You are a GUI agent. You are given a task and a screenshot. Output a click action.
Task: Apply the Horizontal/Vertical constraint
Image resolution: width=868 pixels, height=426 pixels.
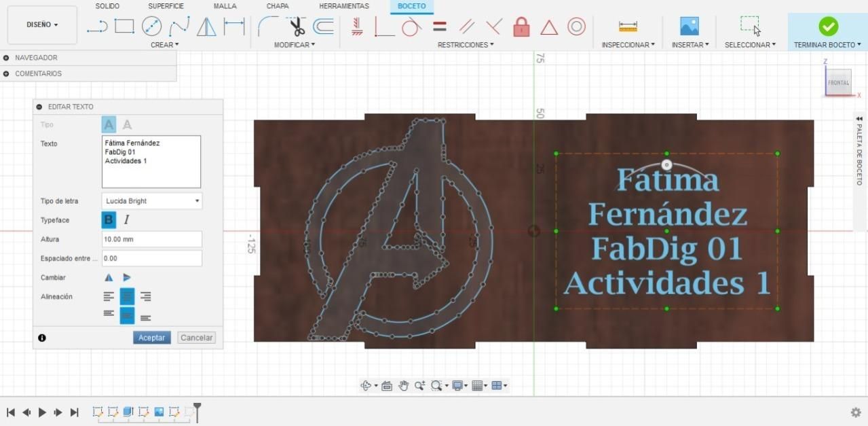358,26
